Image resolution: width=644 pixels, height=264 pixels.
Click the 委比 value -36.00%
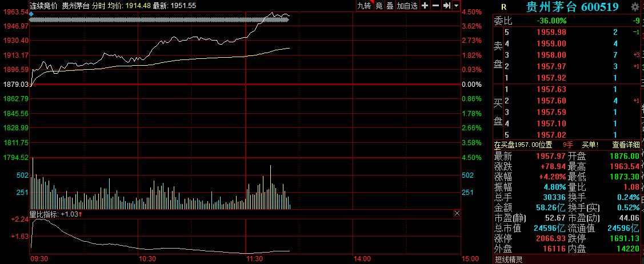tap(551, 21)
